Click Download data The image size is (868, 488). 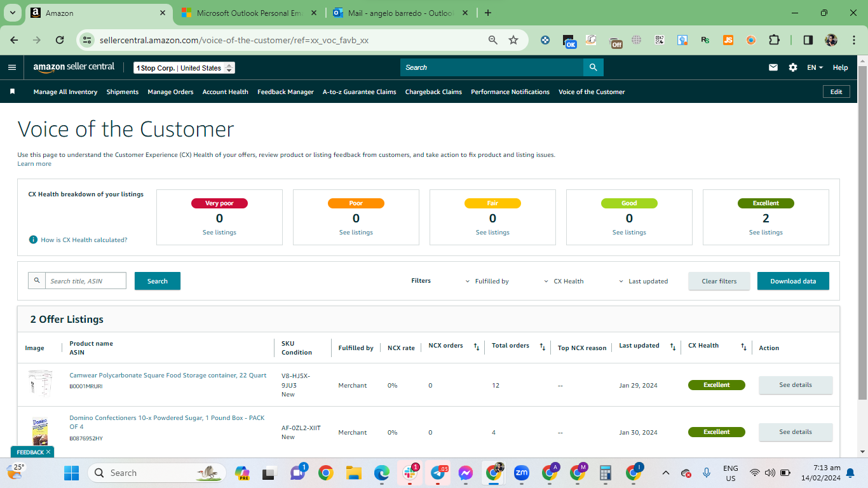793,281
